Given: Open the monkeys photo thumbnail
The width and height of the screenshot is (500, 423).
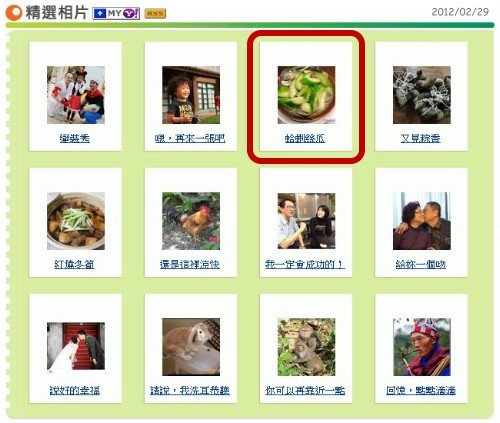Looking at the screenshot, I should [306, 347].
